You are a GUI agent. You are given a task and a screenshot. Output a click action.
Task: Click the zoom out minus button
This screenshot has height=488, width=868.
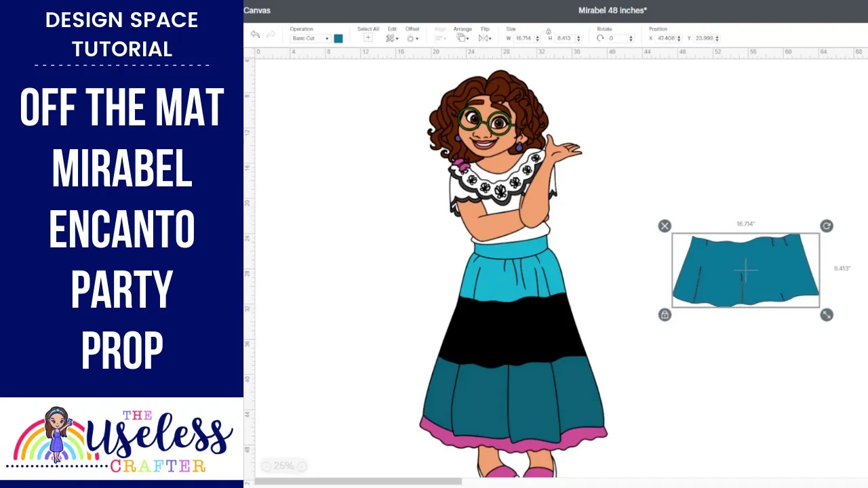pos(266,466)
